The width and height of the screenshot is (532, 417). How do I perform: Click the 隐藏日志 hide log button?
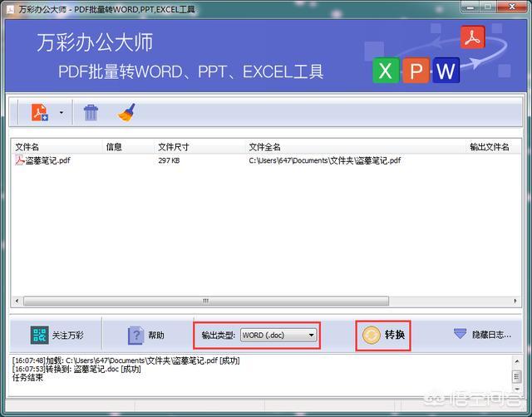pos(482,334)
